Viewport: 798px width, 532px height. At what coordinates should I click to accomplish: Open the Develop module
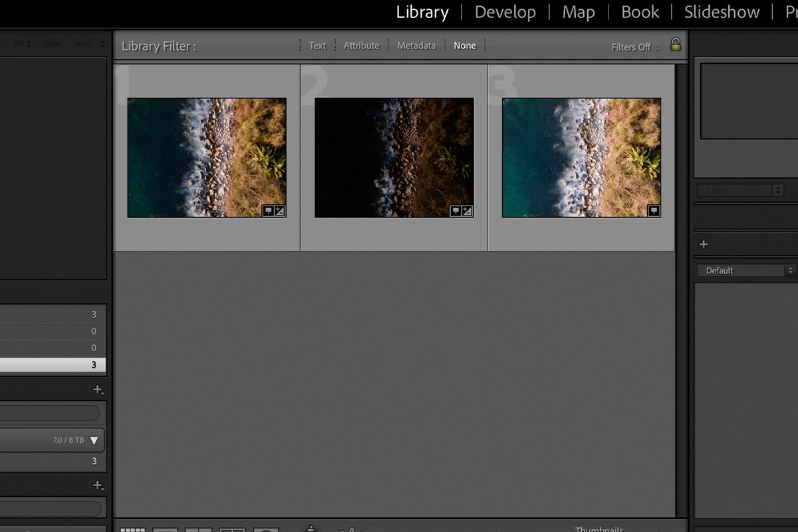click(x=505, y=13)
